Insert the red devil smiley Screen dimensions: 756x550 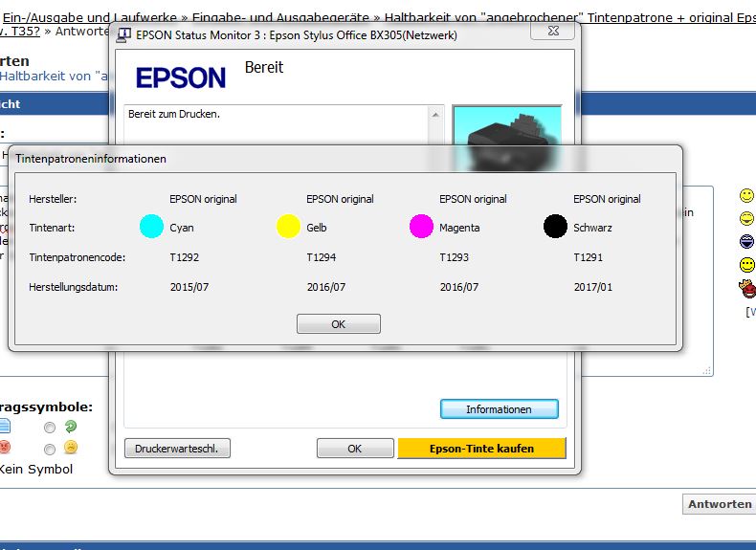(746, 288)
